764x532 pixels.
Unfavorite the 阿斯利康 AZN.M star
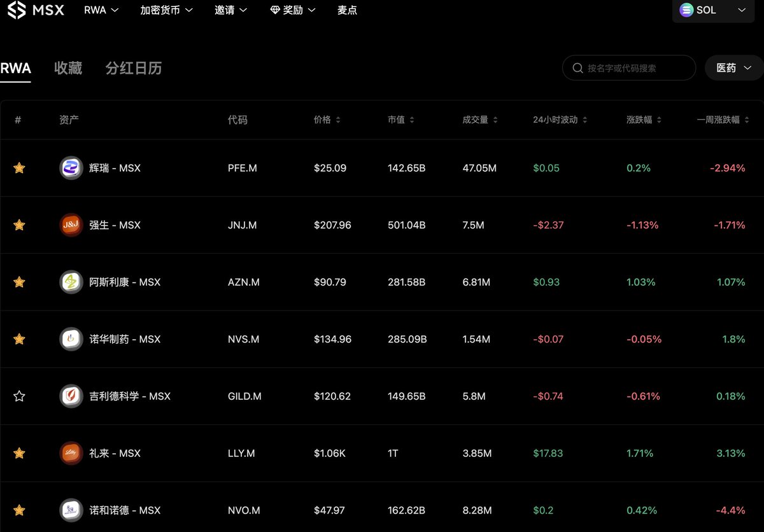(19, 282)
